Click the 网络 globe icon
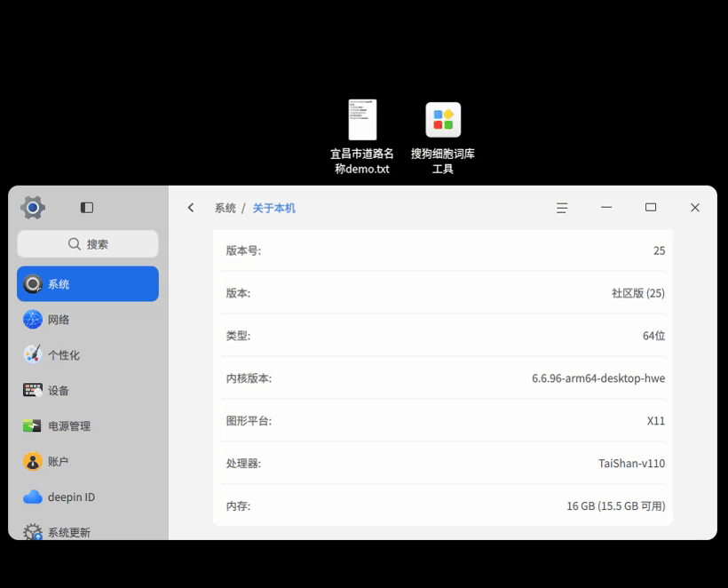 [x=33, y=320]
